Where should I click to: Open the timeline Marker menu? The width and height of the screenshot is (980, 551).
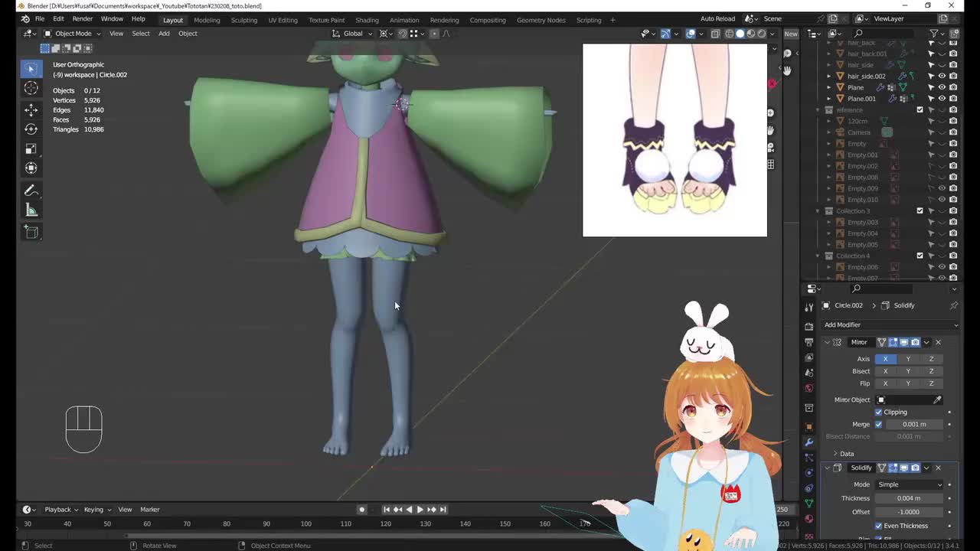(149, 510)
